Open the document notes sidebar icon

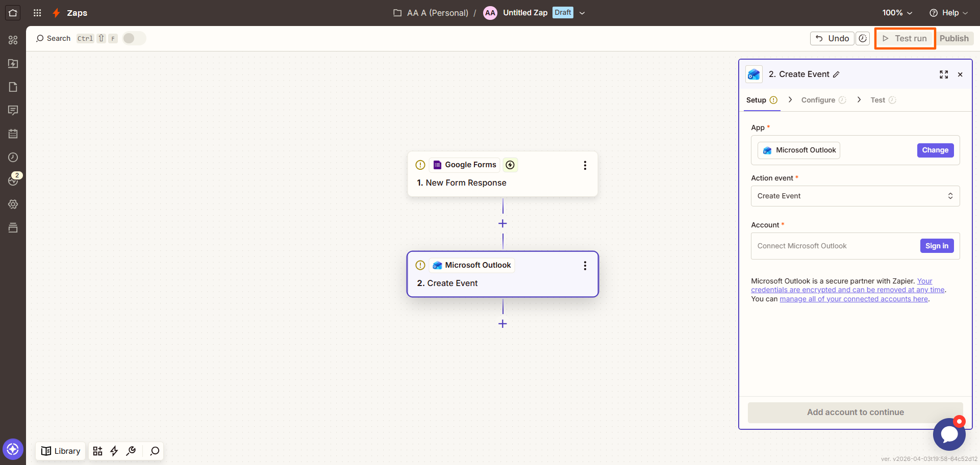pos(13,87)
